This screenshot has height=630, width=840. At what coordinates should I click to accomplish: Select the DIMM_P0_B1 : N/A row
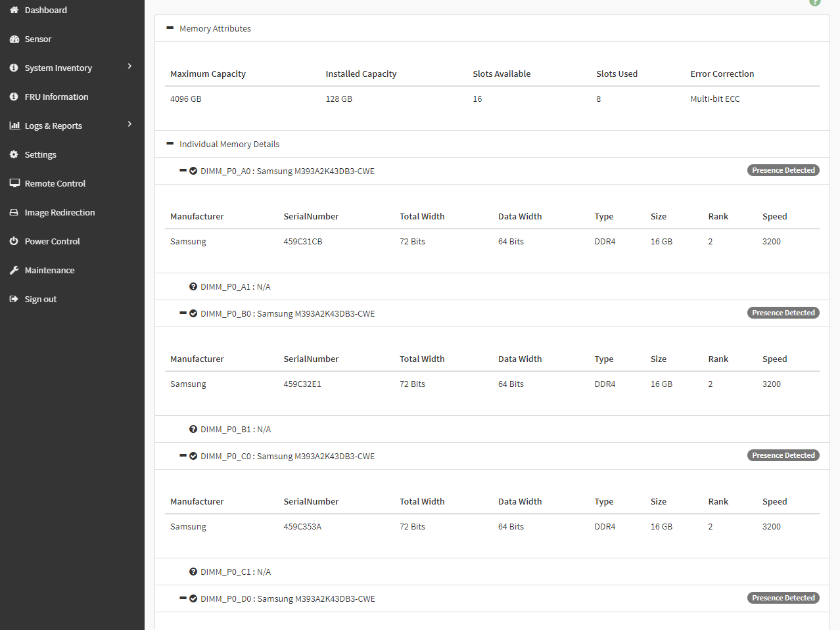[492, 429]
